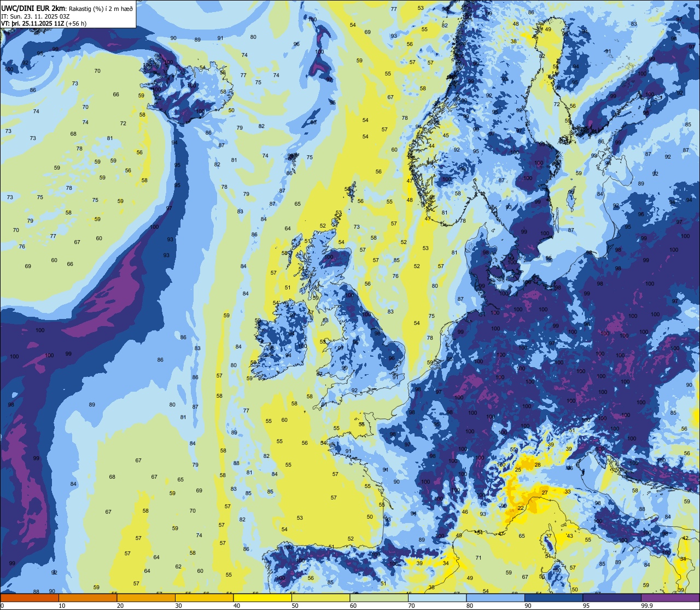Click the humidity value 71 on the map
This screenshot has height=610, width=700.
click(x=479, y=558)
